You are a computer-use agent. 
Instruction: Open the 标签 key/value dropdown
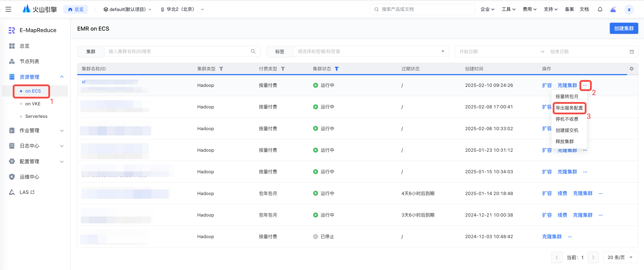pyautogui.click(x=371, y=51)
